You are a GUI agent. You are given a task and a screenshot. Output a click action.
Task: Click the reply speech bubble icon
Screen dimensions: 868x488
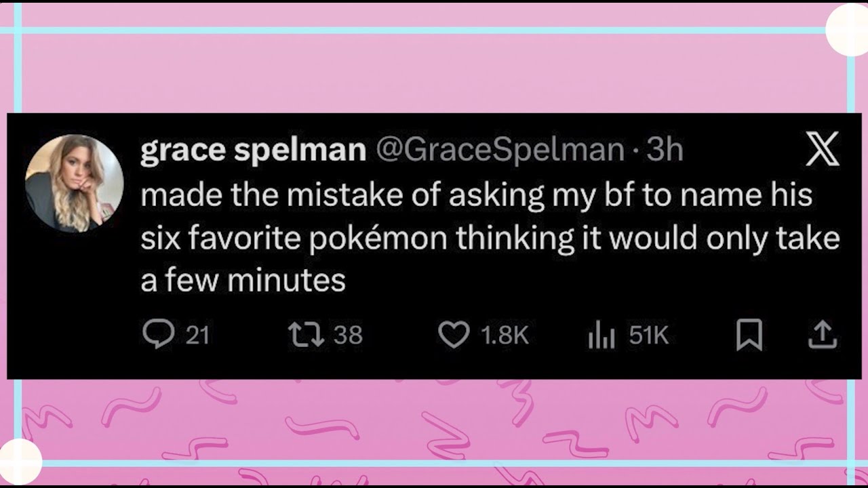tap(158, 335)
